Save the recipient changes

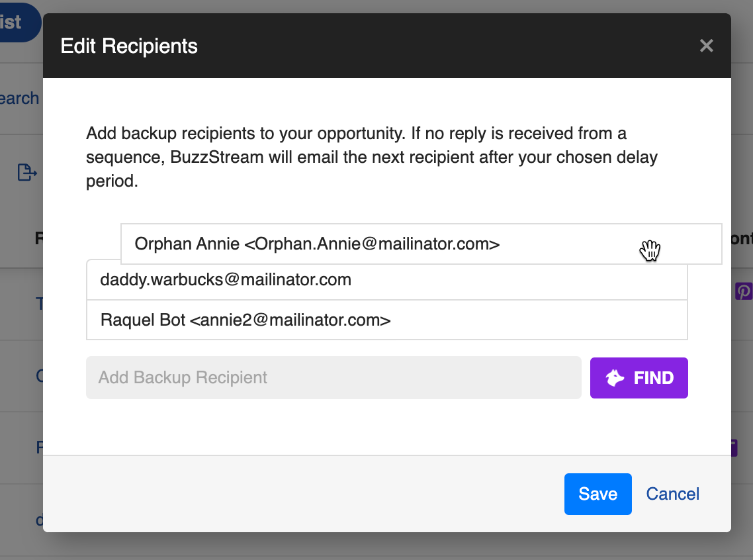598,494
